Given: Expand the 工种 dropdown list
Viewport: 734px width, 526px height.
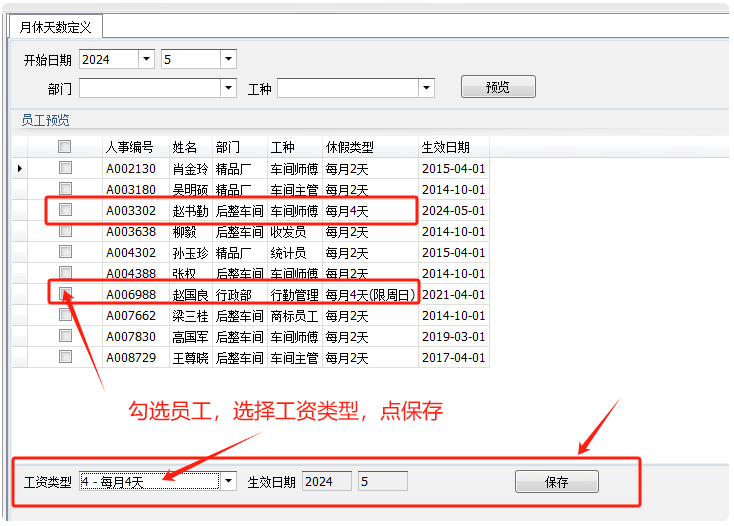Looking at the screenshot, I should [426, 88].
